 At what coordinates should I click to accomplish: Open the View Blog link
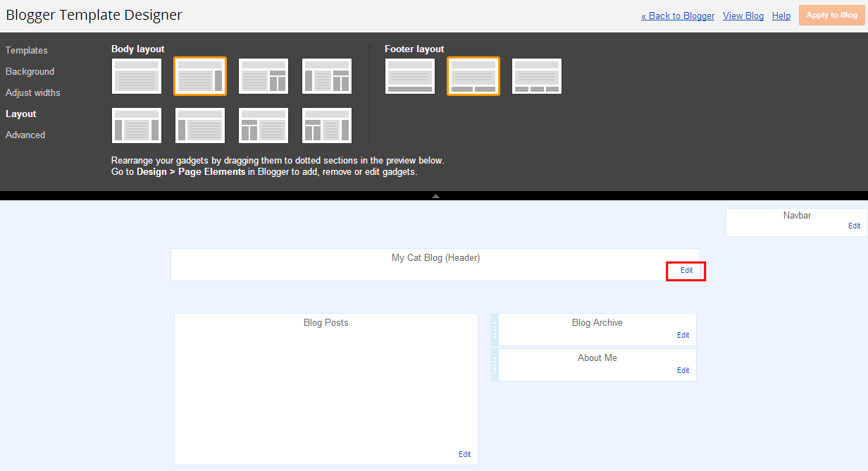click(x=743, y=16)
